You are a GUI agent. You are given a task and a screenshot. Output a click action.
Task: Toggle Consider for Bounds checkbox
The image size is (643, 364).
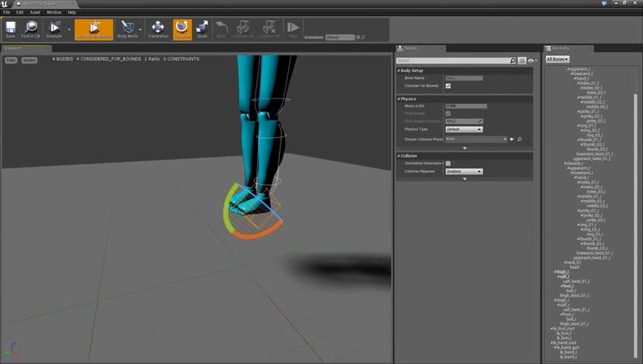(x=448, y=86)
